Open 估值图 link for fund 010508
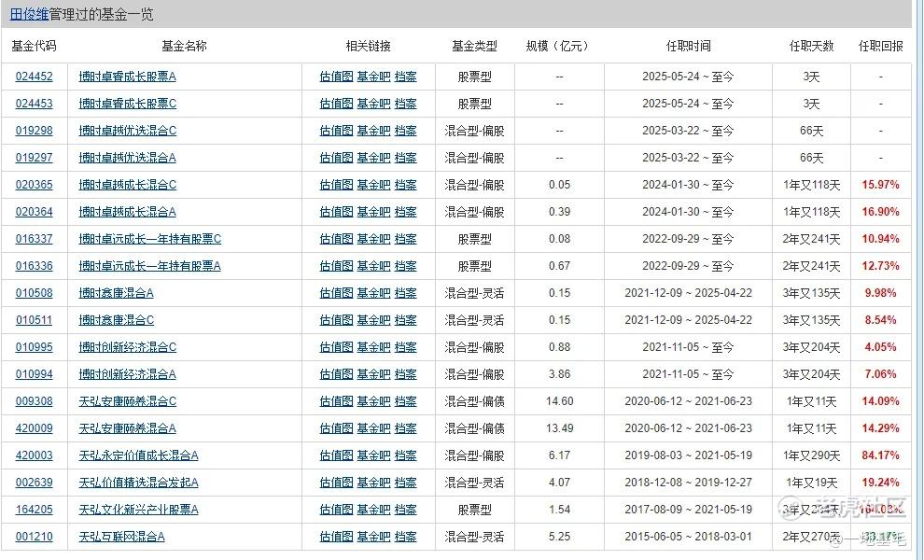 (336, 293)
